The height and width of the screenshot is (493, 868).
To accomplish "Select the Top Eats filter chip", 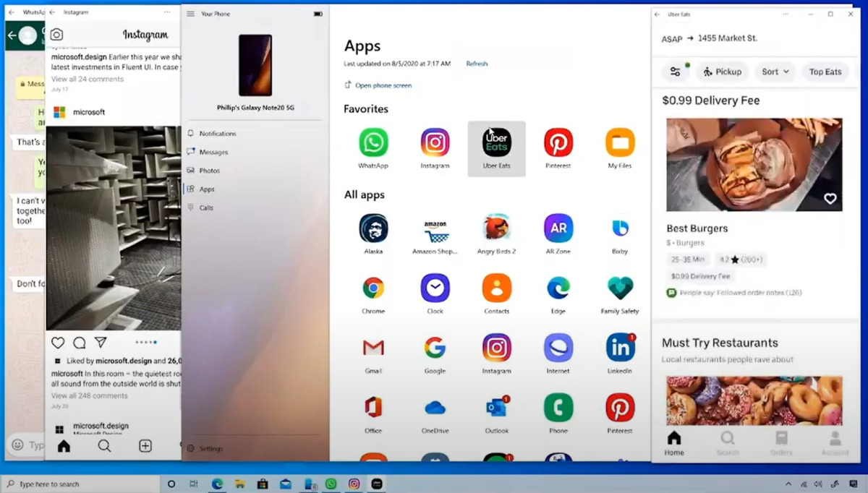I will (x=825, y=72).
